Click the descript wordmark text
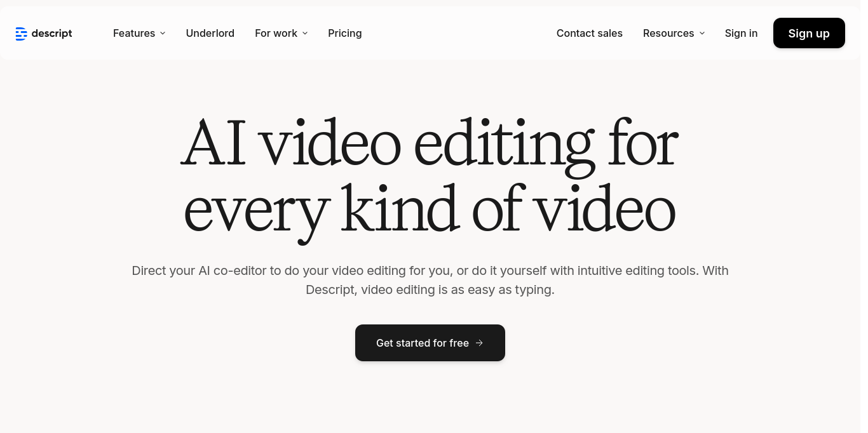868x433 pixels. pos(51,34)
